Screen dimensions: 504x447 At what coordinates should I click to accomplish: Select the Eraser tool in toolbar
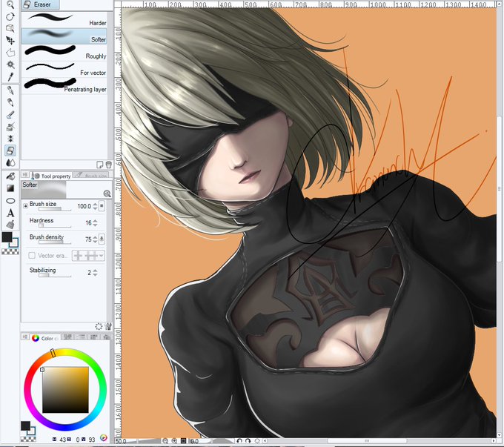click(x=10, y=150)
